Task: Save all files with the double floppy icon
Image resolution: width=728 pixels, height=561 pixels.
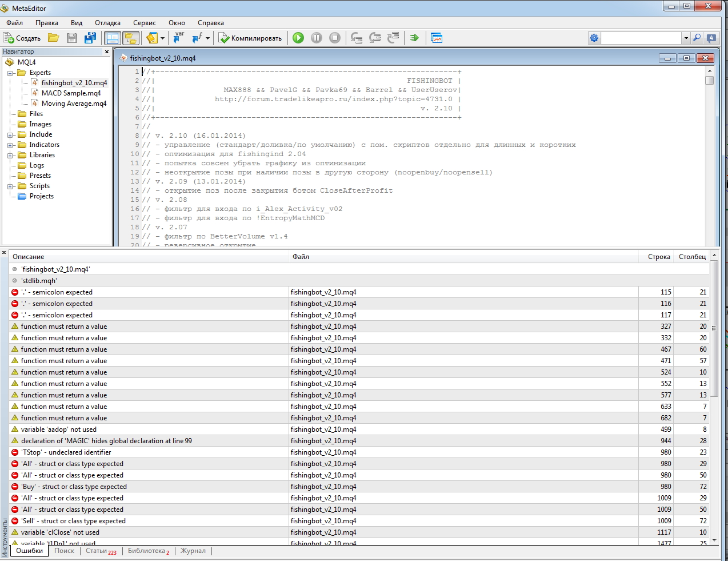Action: 90,38
